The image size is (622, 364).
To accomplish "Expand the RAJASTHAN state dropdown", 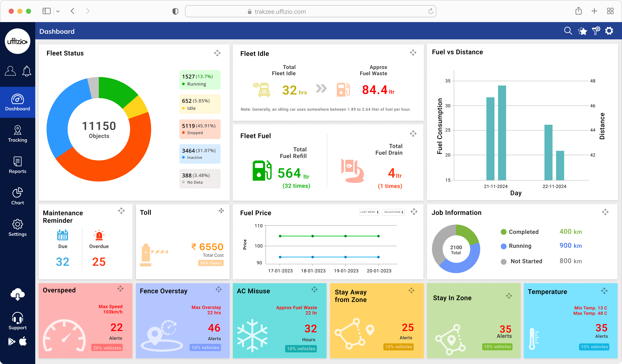I will pyautogui.click(x=393, y=212).
